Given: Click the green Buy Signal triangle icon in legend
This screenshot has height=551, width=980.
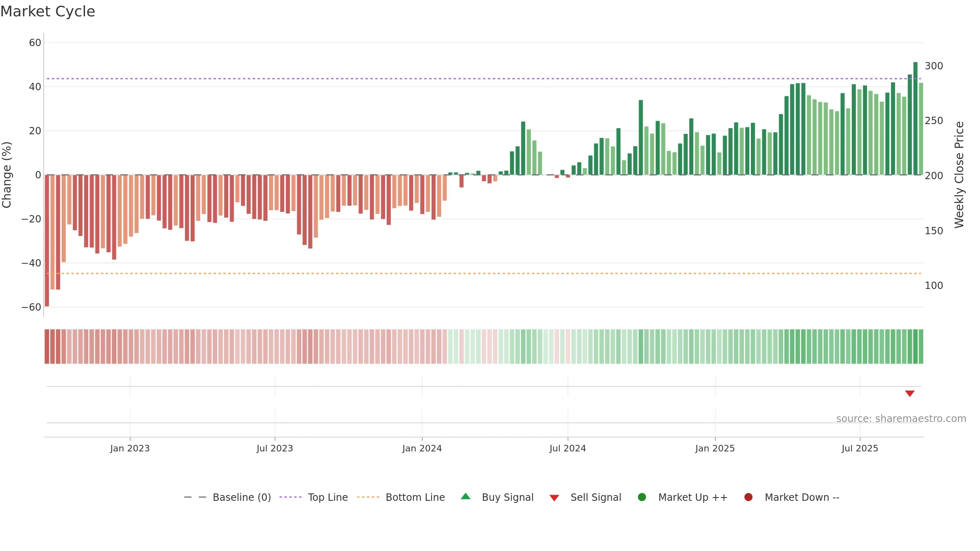Looking at the screenshot, I should [465, 497].
